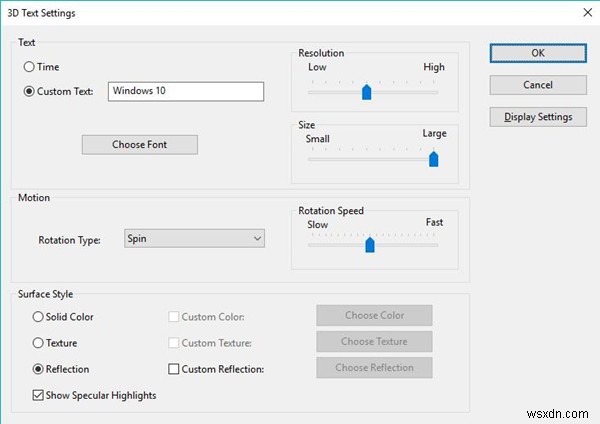Click the High end of the Resolution slider track
This screenshot has width=600, height=424.
coord(435,92)
